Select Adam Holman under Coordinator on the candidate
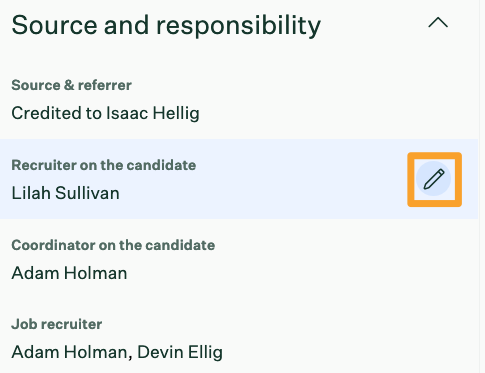485x373 pixels. [x=69, y=273]
